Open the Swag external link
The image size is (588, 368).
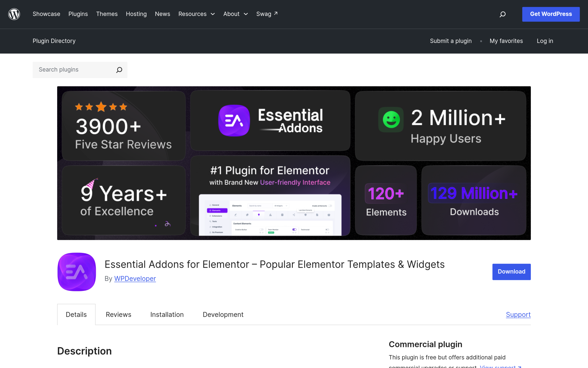tap(267, 14)
